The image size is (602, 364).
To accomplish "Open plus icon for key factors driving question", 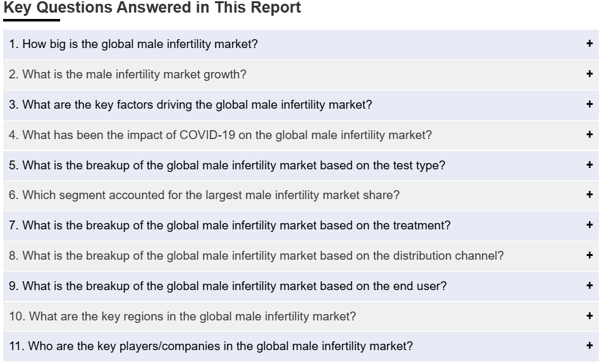I will pos(589,104).
